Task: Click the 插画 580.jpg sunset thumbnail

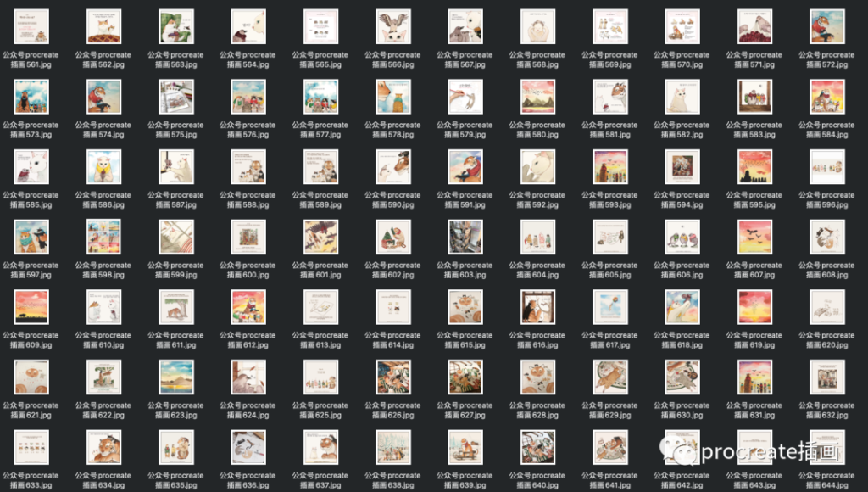Action: pos(537,97)
